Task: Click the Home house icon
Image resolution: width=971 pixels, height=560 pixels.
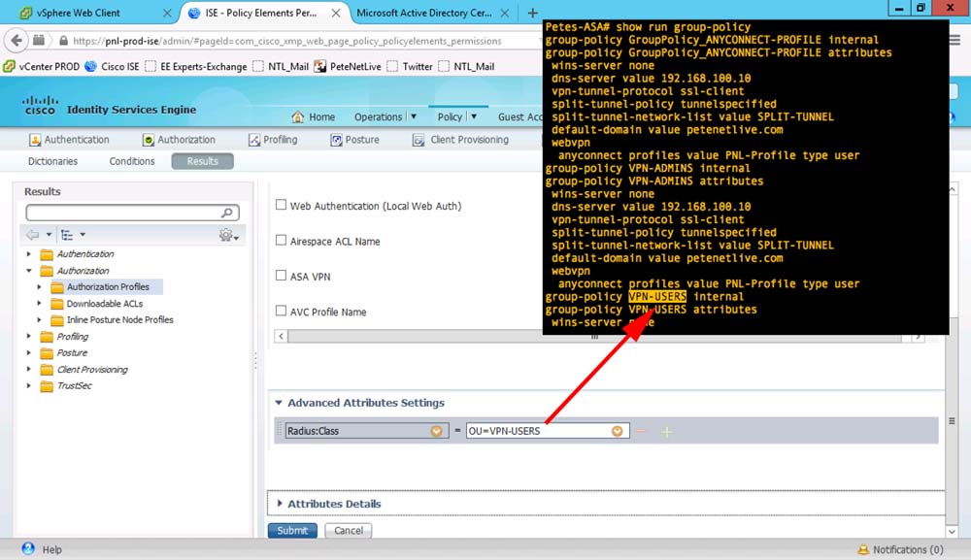Action: point(298,117)
